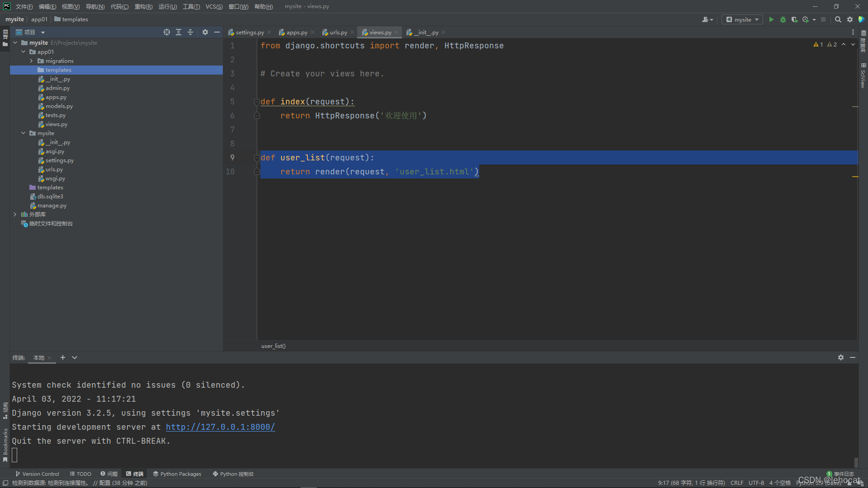Open Python Packages tool window
The image size is (868, 488).
pyautogui.click(x=177, y=474)
